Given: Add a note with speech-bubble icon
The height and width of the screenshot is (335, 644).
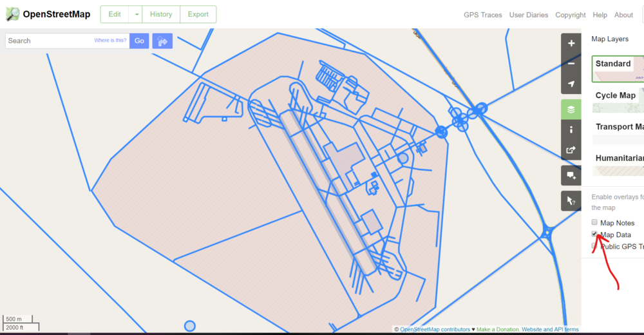Looking at the screenshot, I should [x=571, y=175].
